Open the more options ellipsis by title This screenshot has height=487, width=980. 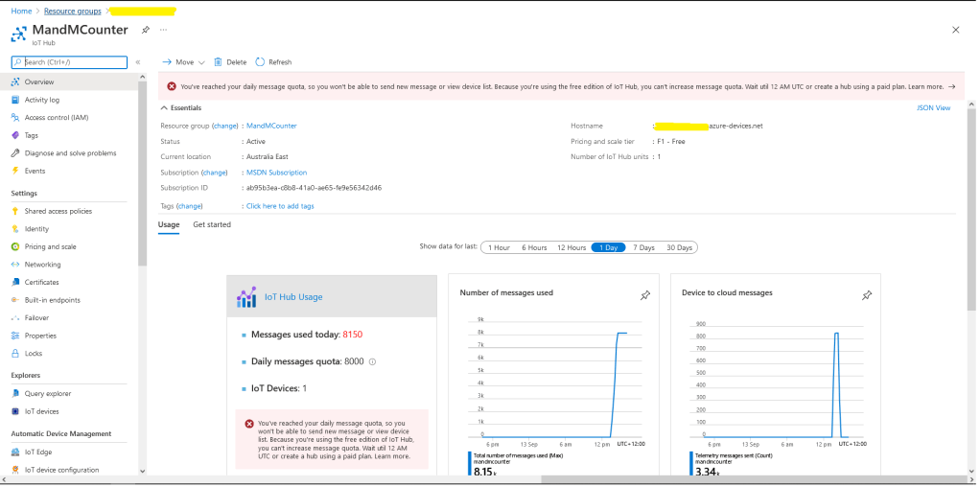163,30
